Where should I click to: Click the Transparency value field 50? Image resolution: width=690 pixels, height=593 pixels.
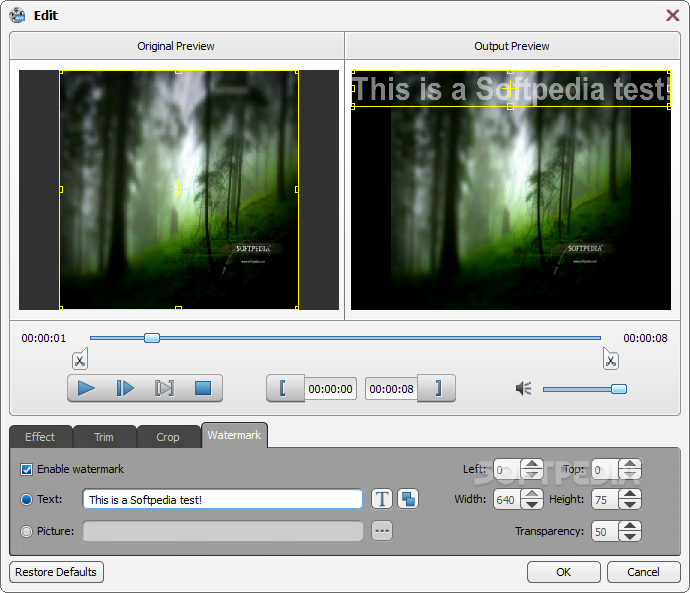[x=605, y=532]
